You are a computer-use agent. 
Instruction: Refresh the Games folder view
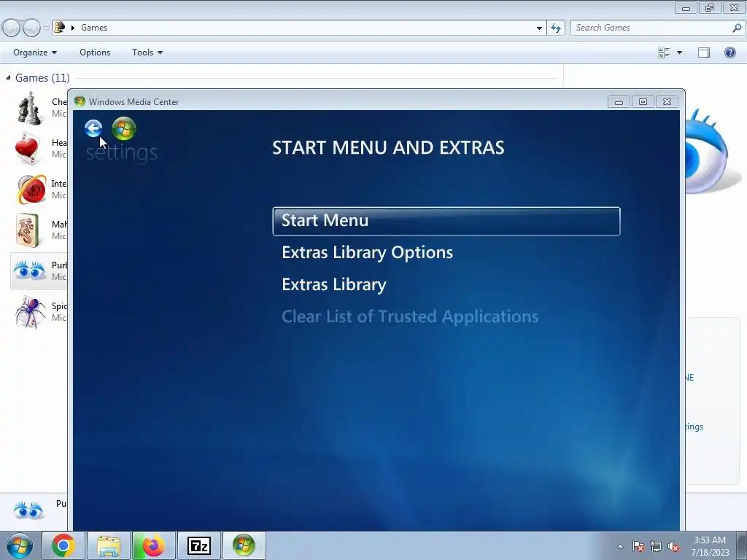[556, 28]
